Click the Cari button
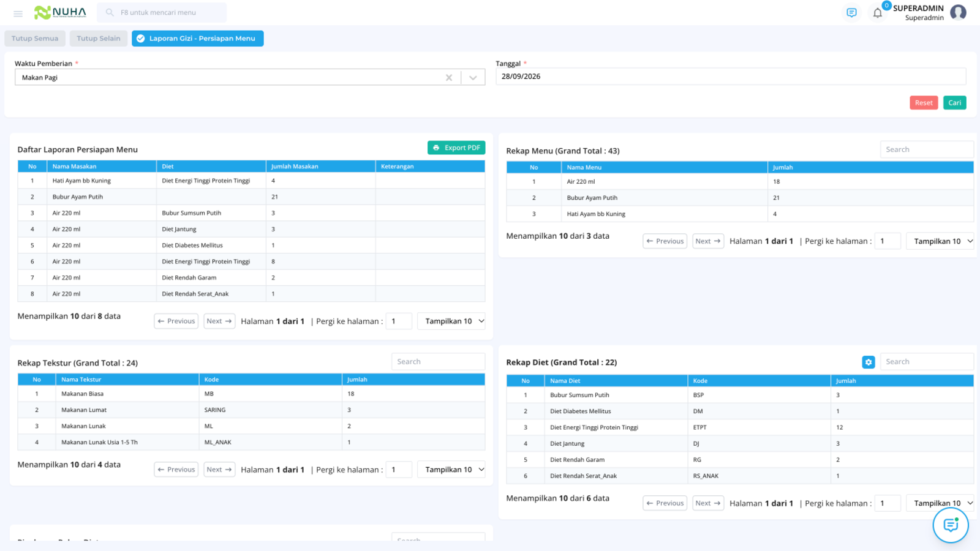Screen dimensions: 980x551 coord(955,103)
